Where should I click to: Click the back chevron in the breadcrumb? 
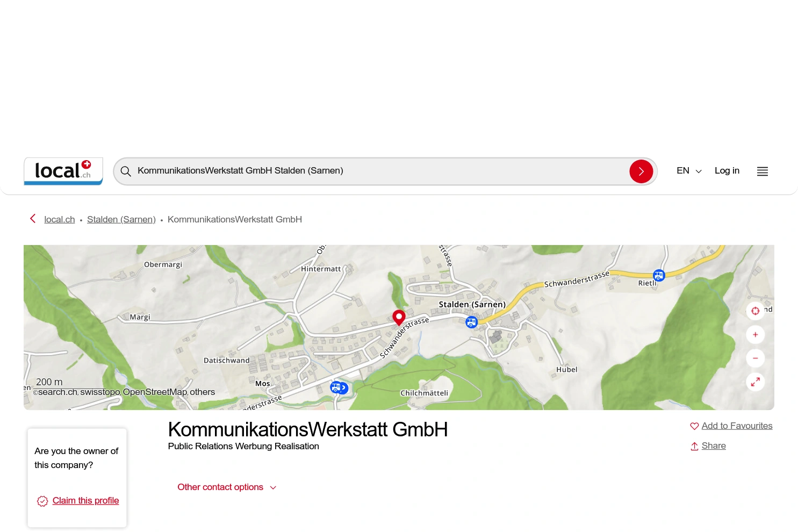32,219
